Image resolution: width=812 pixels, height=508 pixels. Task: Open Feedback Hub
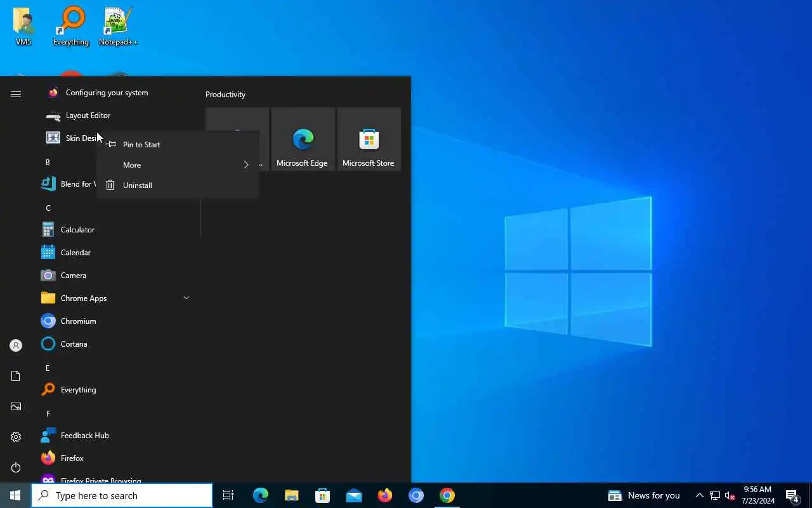click(x=115, y=436)
